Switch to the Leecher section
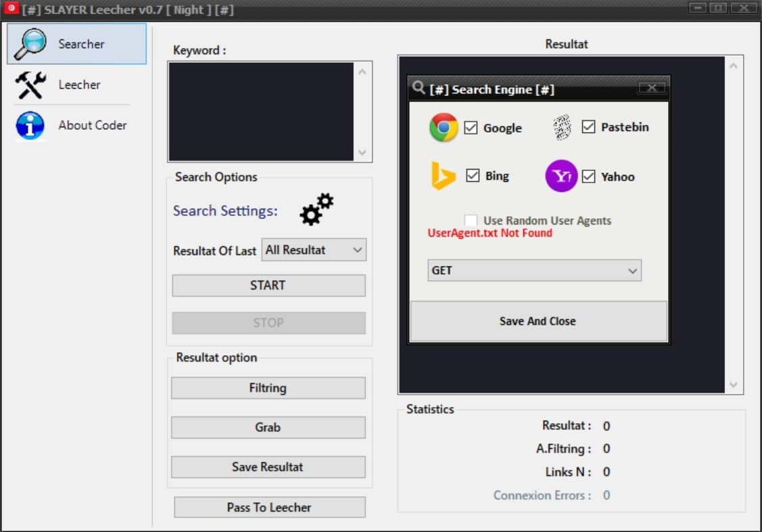The height and width of the screenshot is (532, 762). pos(79,84)
